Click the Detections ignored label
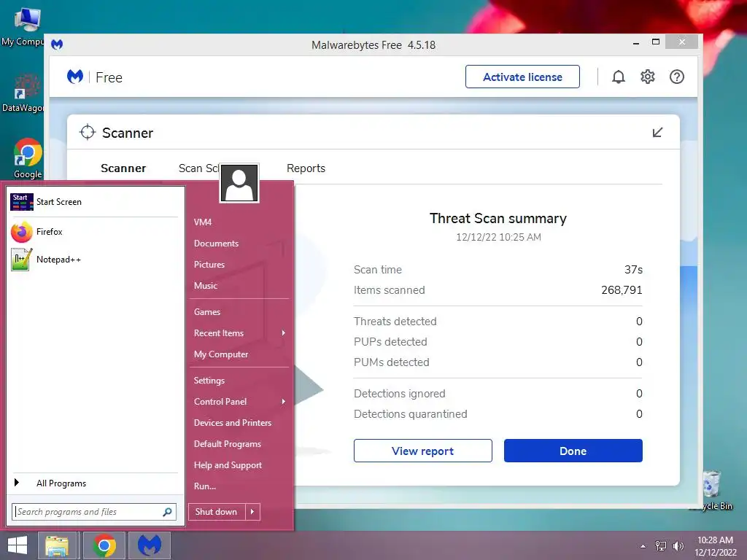This screenshot has height=560, width=747. click(399, 394)
